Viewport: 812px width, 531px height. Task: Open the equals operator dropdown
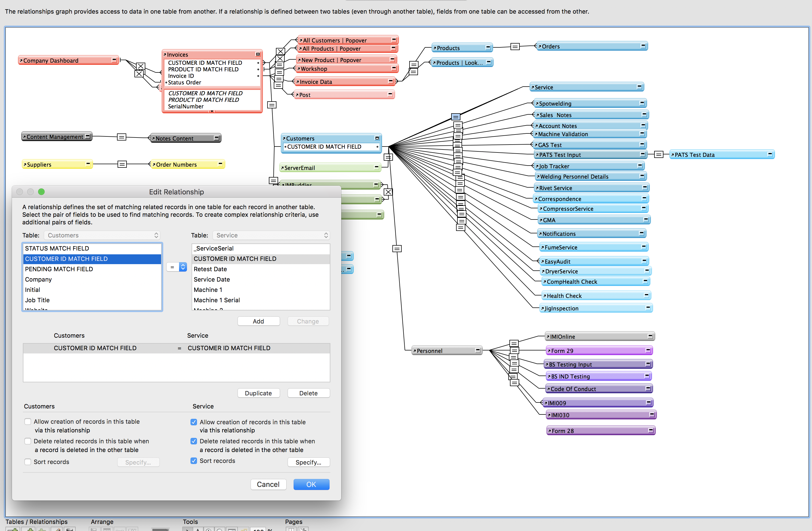(177, 267)
